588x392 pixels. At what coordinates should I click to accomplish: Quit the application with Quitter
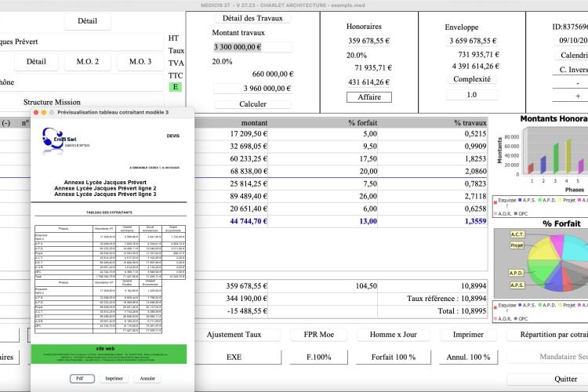click(x=547, y=379)
